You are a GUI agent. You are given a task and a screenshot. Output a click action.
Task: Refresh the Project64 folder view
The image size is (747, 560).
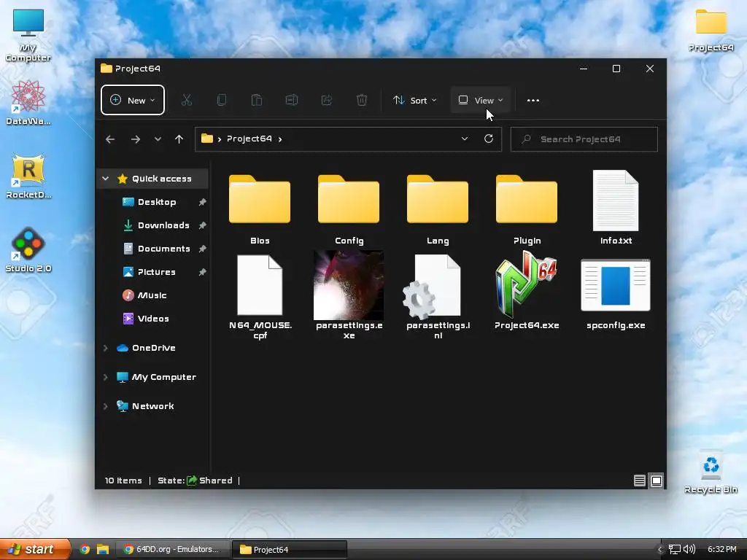point(488,139)
